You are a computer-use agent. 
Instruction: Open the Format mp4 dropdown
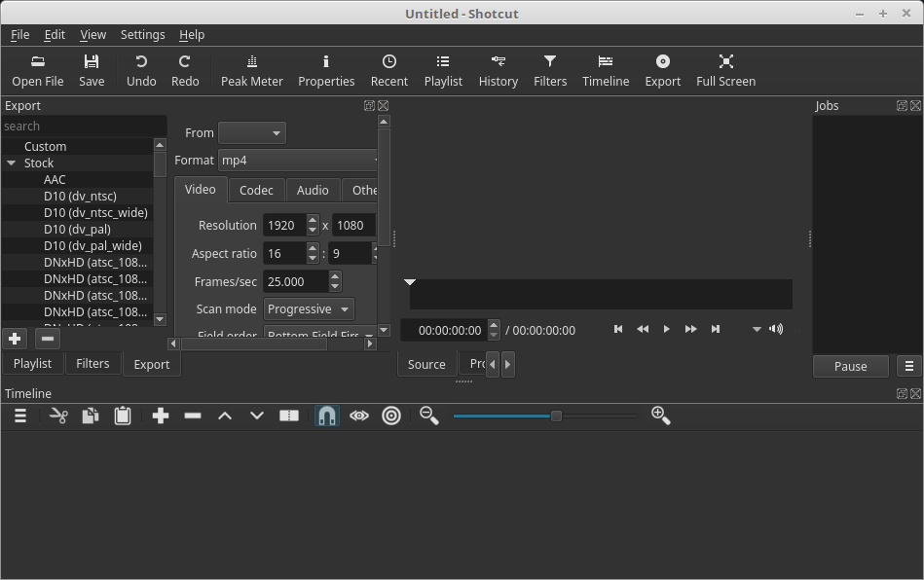point(299,161)
